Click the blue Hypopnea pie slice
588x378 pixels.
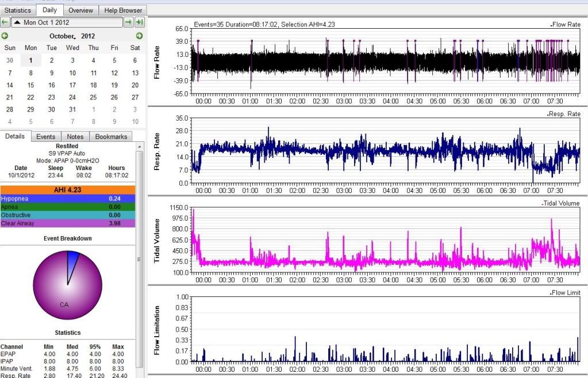[x=72, y=262]
